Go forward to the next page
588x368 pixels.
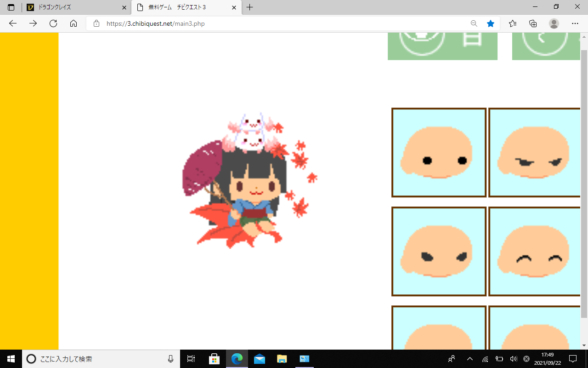point(33,23)
